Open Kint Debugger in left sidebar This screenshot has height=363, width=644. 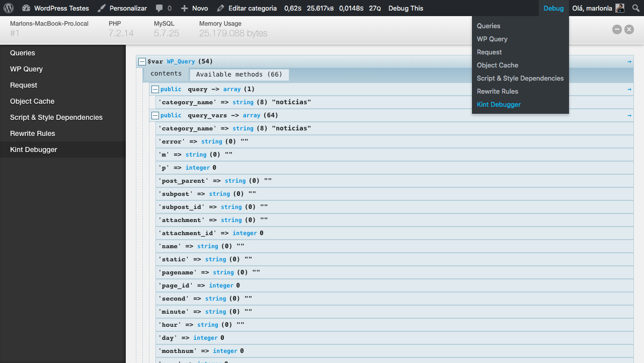[62, 150]
